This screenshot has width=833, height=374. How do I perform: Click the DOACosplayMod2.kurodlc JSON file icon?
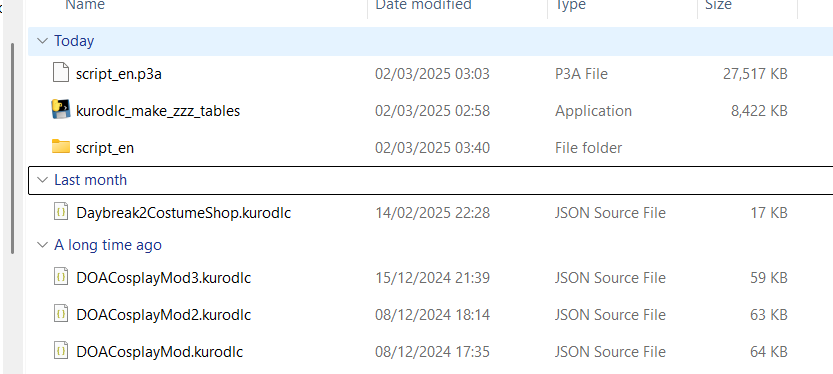[x=61, y=314]
